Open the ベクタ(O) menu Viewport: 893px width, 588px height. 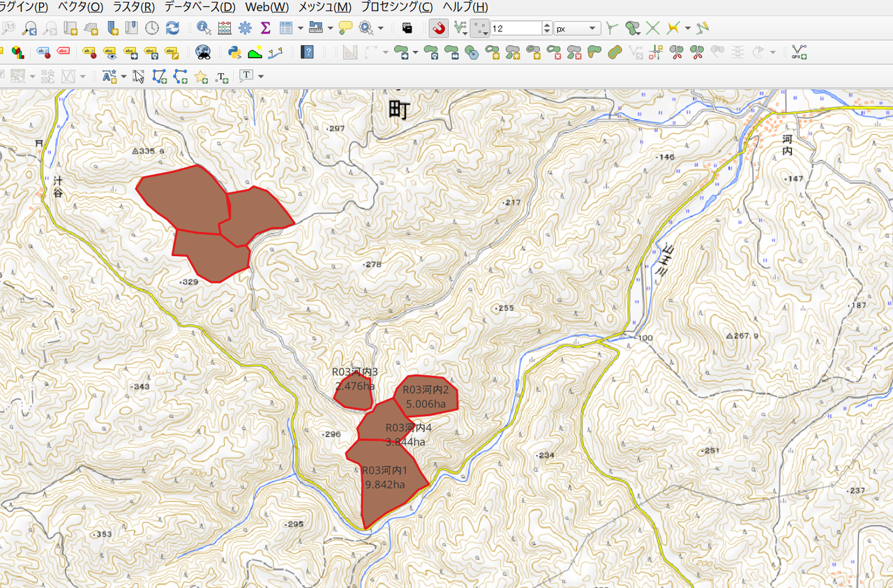coord(80,7)
